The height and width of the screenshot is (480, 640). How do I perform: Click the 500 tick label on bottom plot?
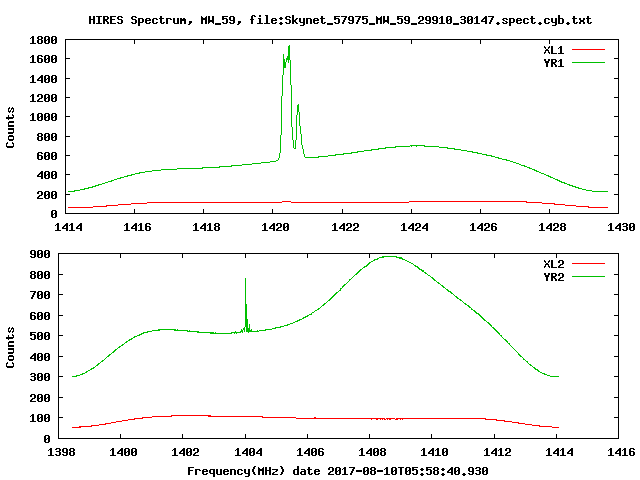tap(40, 336)
